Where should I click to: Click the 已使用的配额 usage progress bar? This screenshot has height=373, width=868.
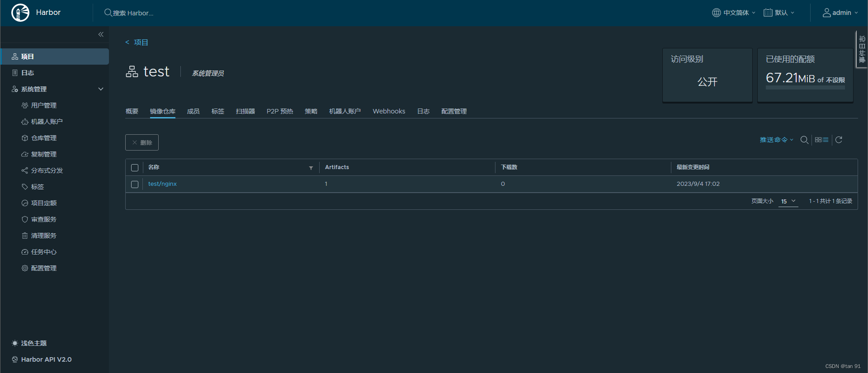click(805, 88)
